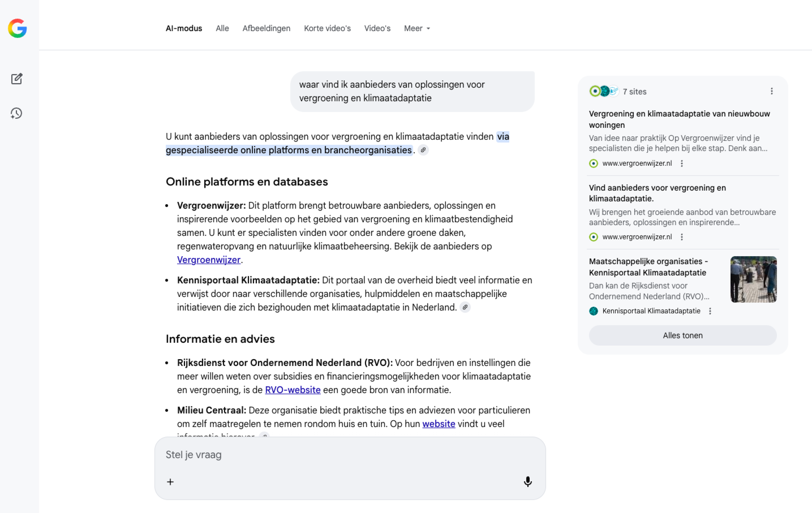The image size is (812, 513).
Task: Click the user query bubble text
Action: 392,91
